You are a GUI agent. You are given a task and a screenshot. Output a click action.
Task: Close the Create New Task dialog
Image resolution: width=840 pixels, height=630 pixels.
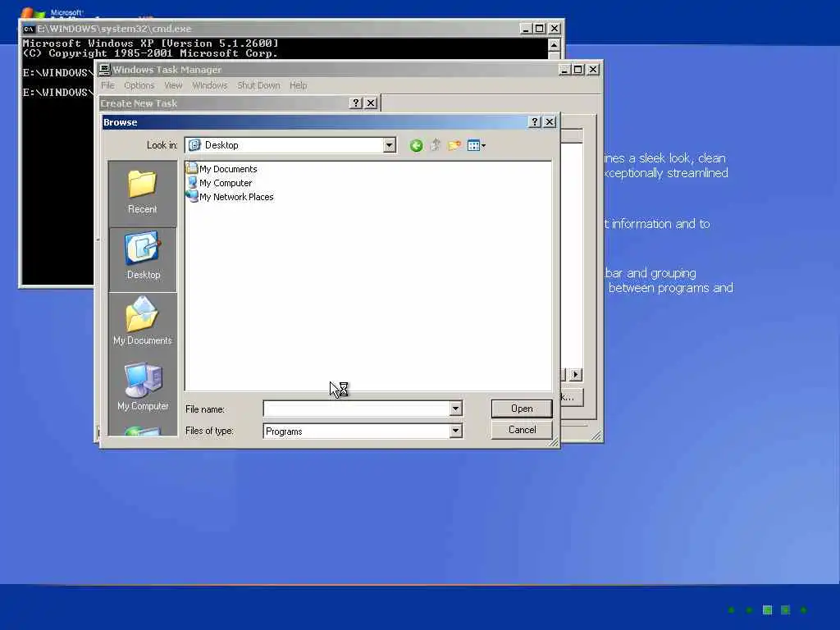point(371,103)
